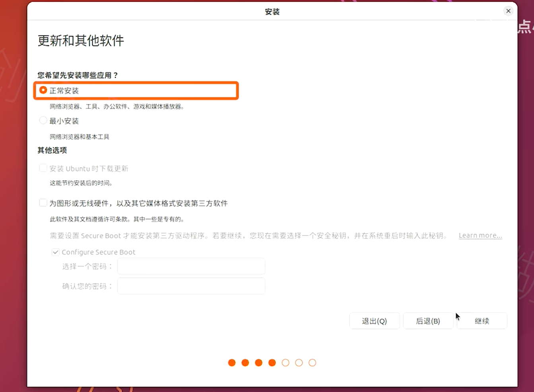The image size is (534, 392).
Task: Close the installer window with X
Action: (x=508, y=11)
